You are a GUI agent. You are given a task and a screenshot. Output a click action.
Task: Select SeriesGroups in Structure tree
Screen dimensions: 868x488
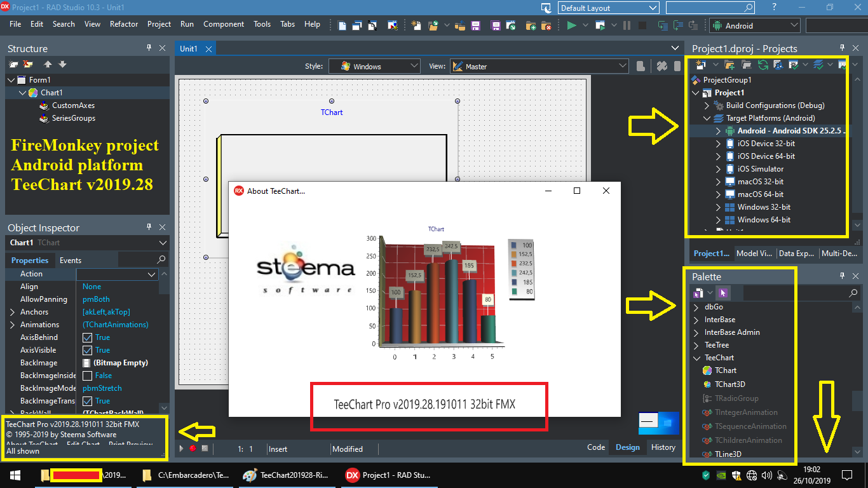(x=74, y=118)
